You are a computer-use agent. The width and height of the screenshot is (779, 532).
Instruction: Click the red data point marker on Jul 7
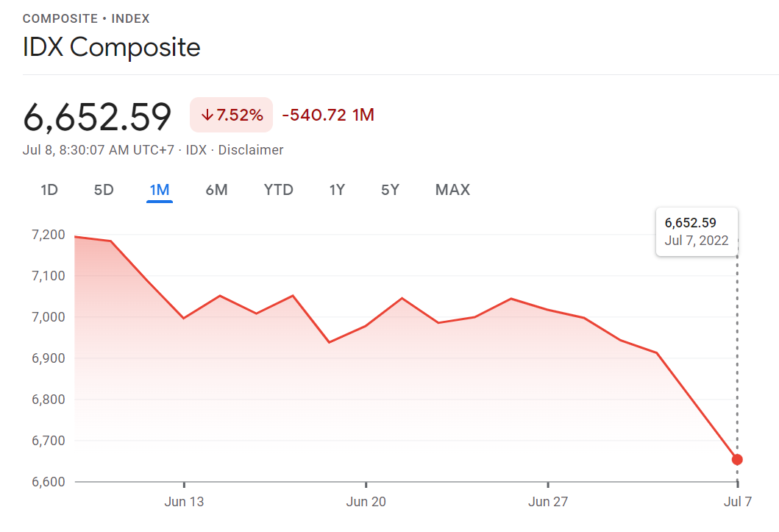pos(737,460)
